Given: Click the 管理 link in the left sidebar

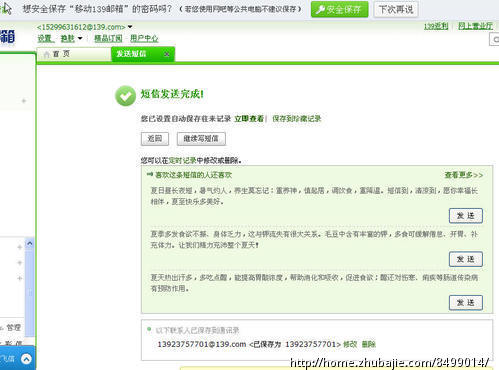Looking at the screenshot, I should (x=14, y=328).
